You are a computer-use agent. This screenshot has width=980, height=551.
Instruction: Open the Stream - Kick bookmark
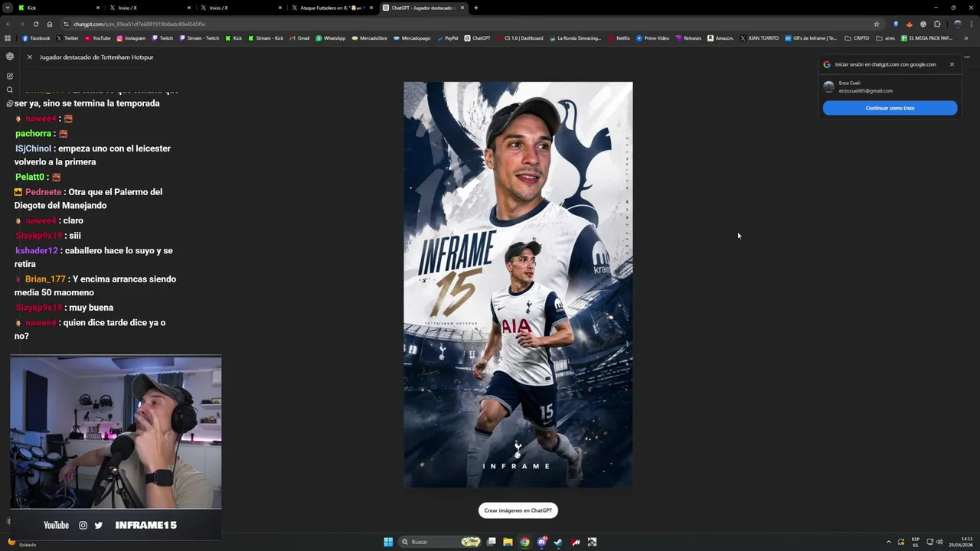pos(266,38)
